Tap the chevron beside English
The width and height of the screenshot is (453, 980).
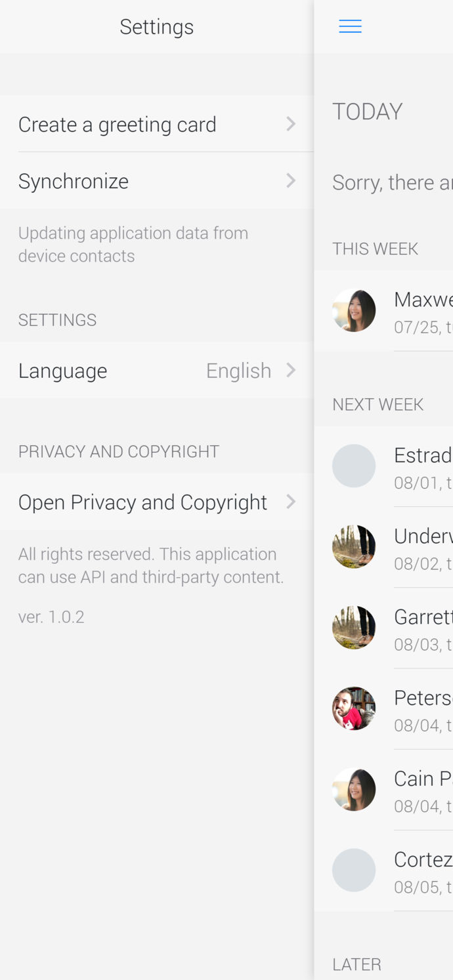click(x=291, y=370)
